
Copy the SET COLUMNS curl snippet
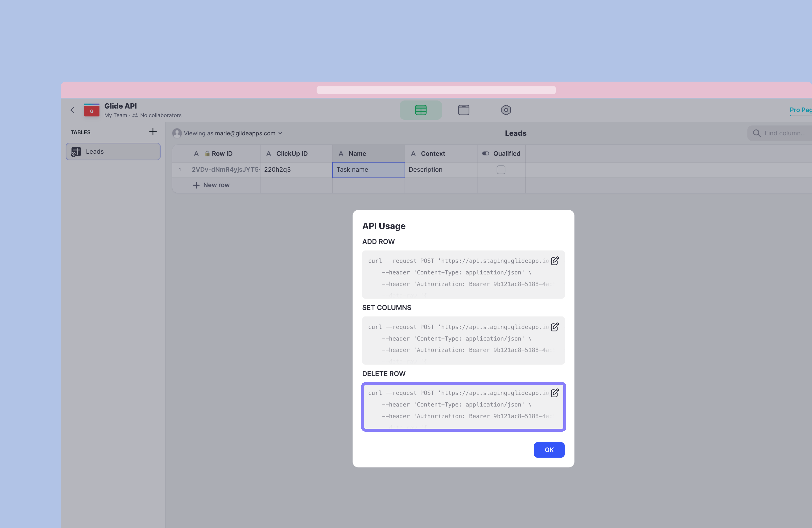tap(554, 327)
